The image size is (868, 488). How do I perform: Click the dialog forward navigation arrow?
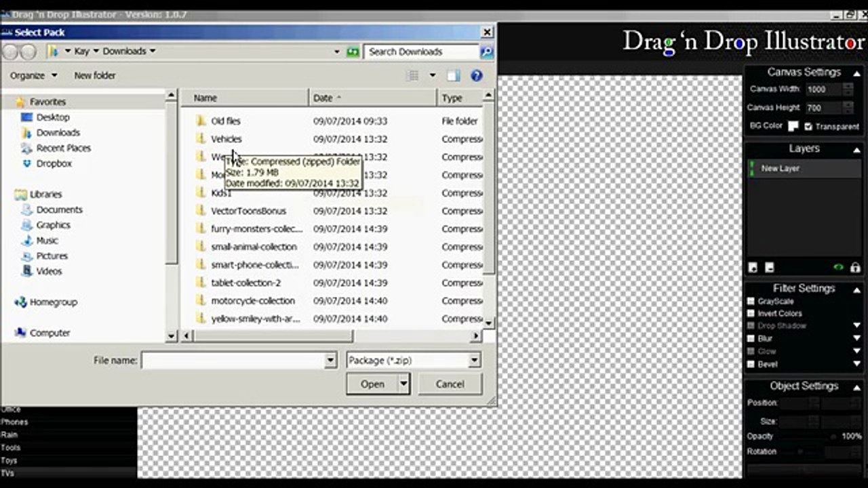pos(28,52)
